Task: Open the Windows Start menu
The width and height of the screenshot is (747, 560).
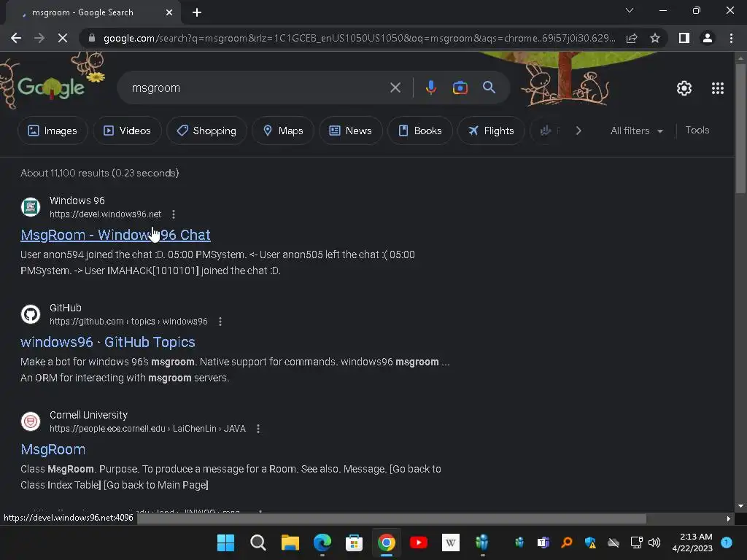Action: click(225, 542)
